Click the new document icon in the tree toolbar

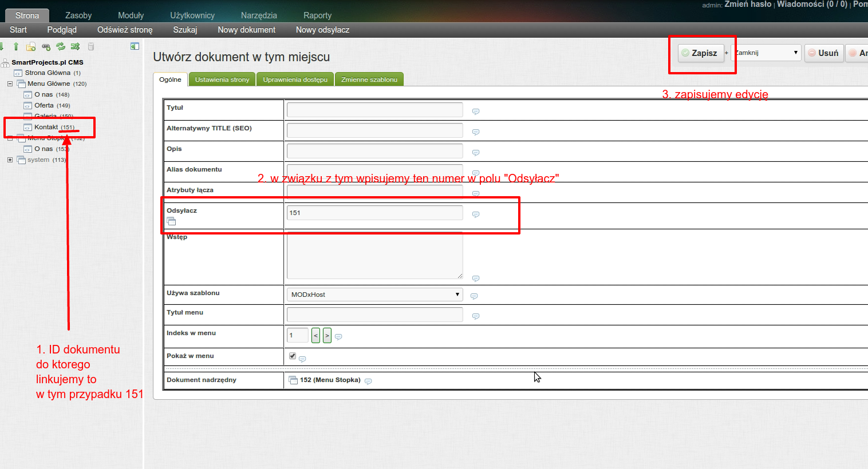31,46
